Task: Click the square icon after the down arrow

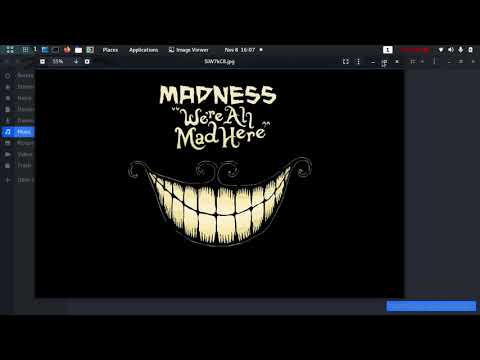Action: (x=87, y=61)
